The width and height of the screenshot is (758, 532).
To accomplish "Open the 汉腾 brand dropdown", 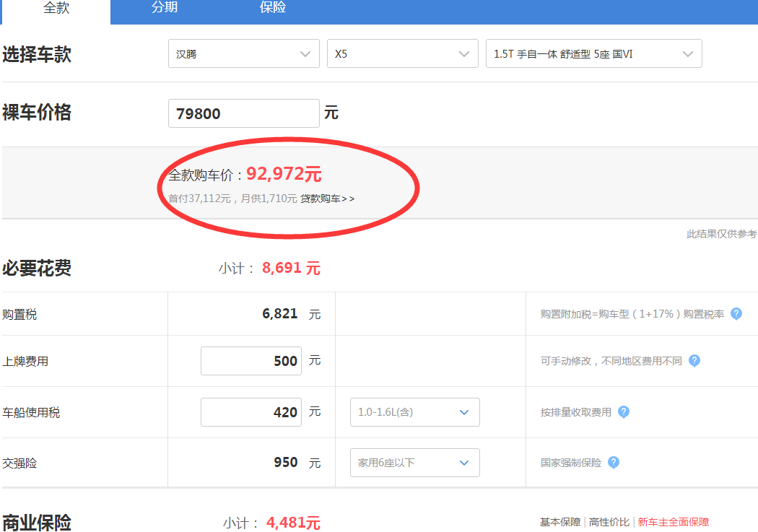I will click(x=244, y=53).
